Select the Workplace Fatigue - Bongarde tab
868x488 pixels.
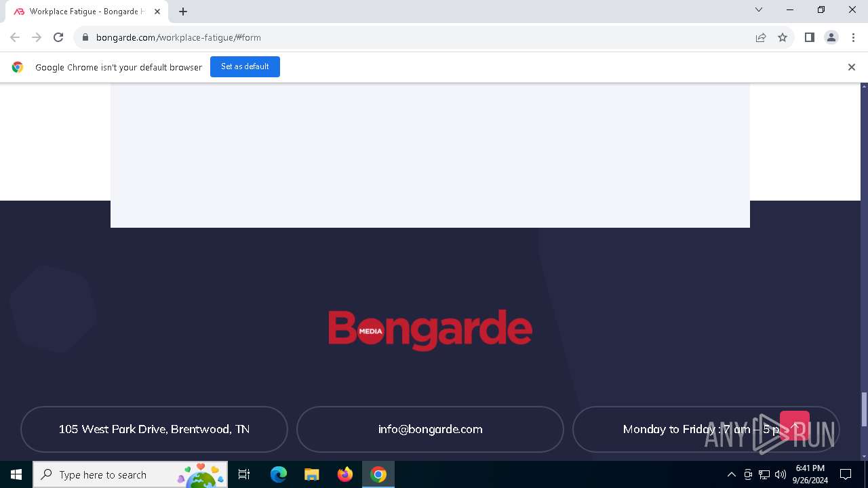87,12
